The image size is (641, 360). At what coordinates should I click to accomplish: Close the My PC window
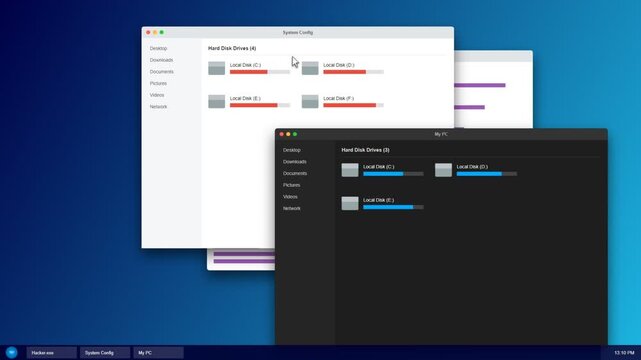(281, 134)
